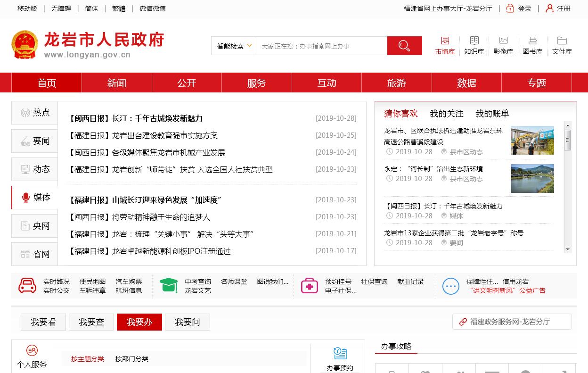Select the 我要查 button
Screen dimensions: 588x373
pos(91,322)
